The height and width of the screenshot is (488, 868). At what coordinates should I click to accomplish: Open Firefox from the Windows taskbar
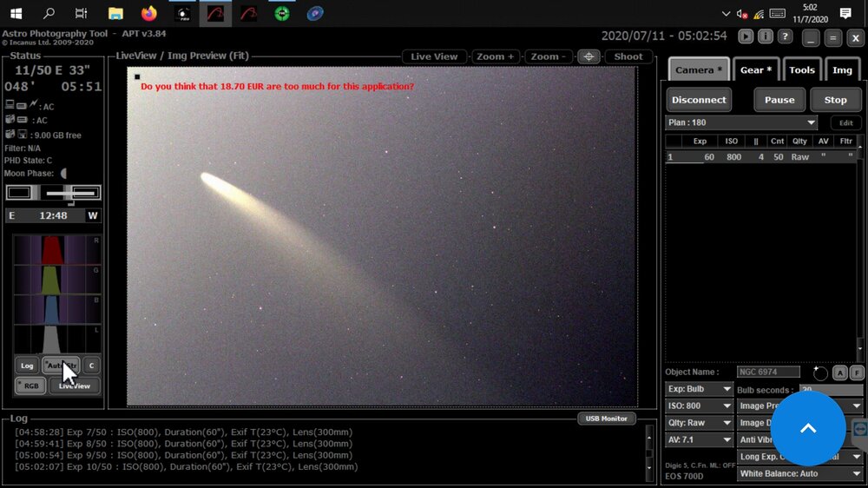click(148, 14)
